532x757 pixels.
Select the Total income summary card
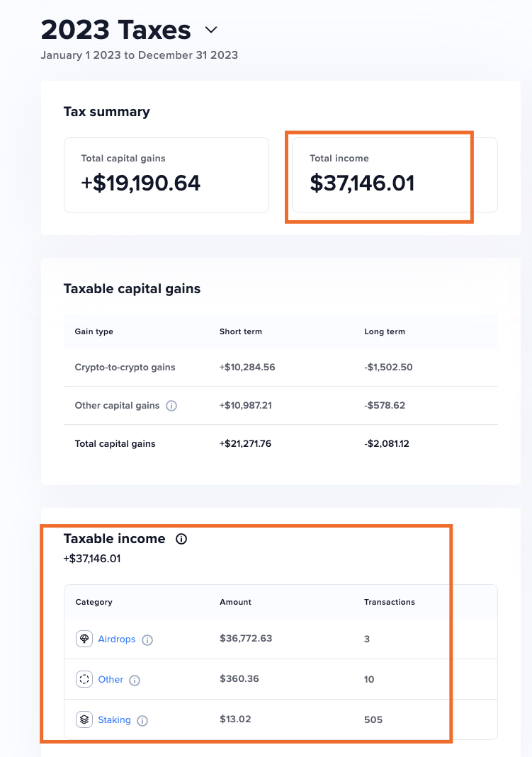point(379,176)
